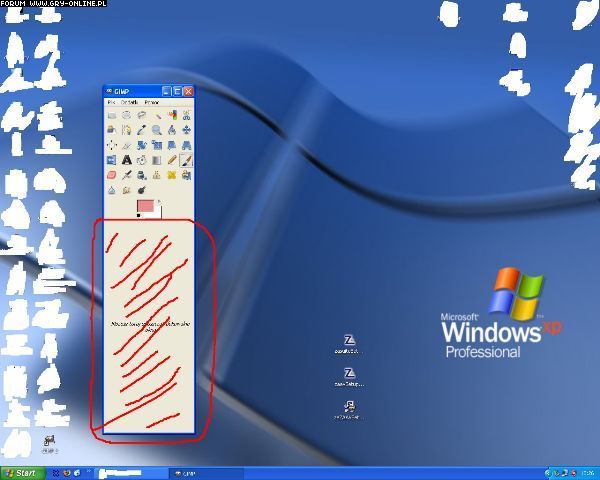Select the Align tool
Image resolution: width=600 pixels, height=480 pixels.
point(112,145)
